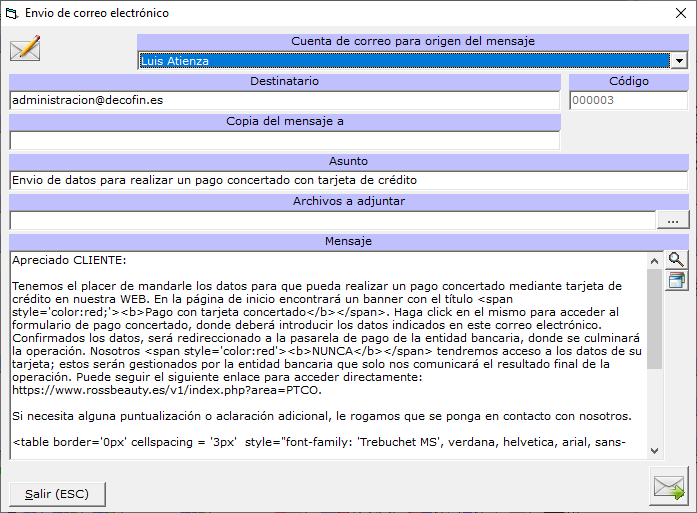Click the message scrollbar down arrow
697x513 pixels.
coord(655,450)
